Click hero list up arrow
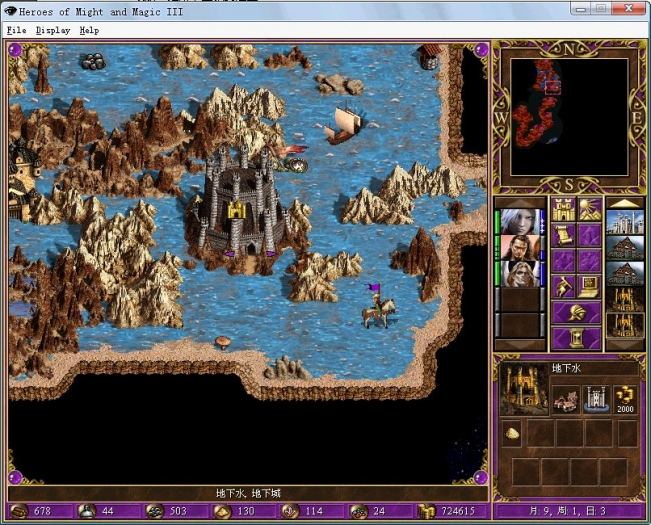This screenshot has width=651, height=525. coord(520,203)
